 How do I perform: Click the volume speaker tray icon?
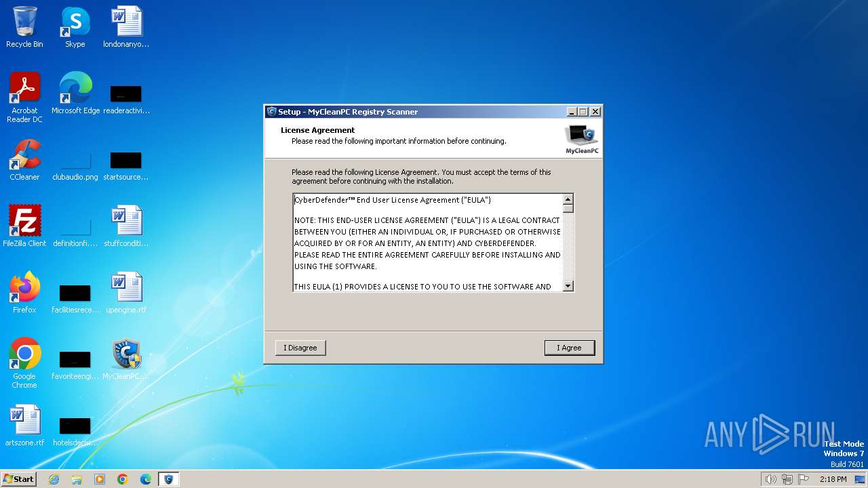click(x=770, y=479)
